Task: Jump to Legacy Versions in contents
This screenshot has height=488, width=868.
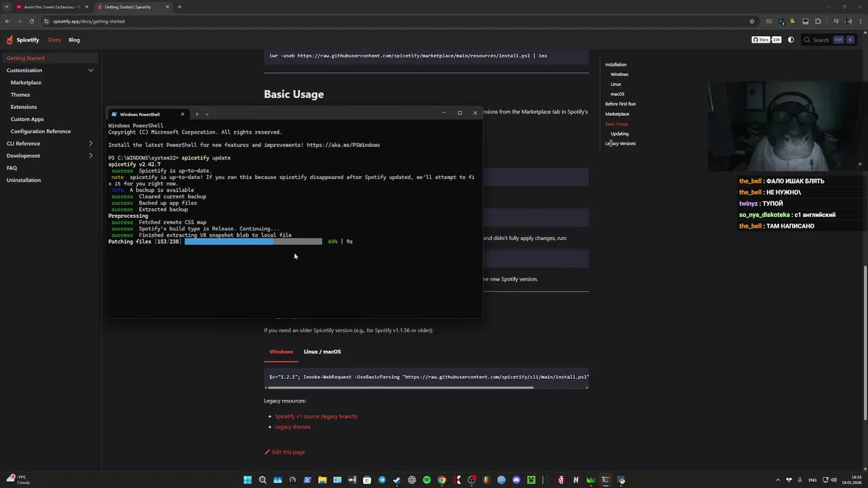Action: coord(620,144)
